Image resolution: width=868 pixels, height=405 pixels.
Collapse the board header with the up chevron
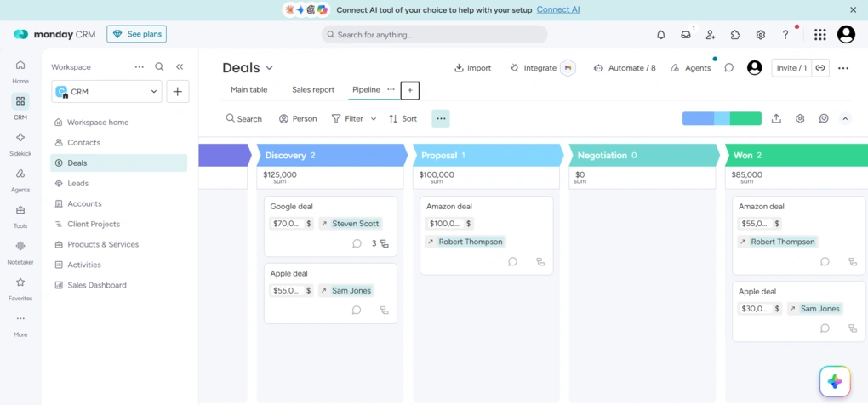coord(845,118)
